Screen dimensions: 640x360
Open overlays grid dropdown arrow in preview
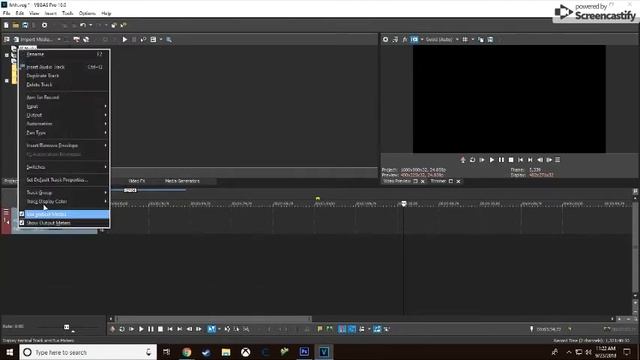(x=473, y=40)
